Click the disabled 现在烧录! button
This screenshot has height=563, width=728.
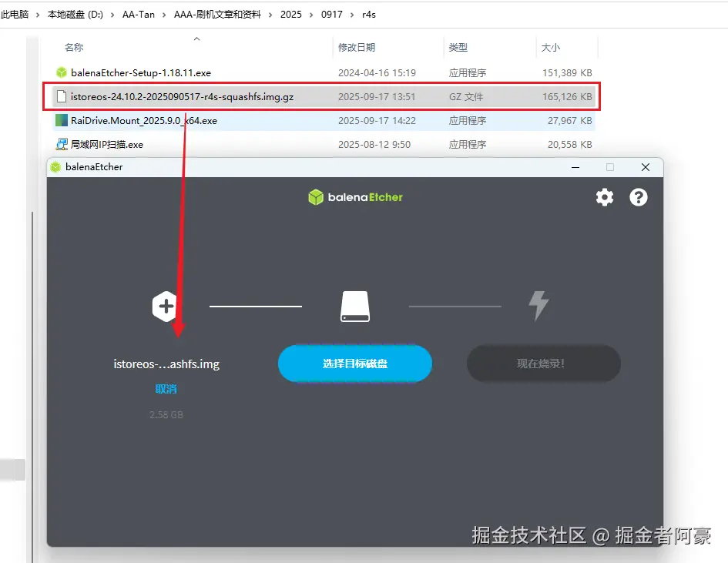tap(544, 364)
